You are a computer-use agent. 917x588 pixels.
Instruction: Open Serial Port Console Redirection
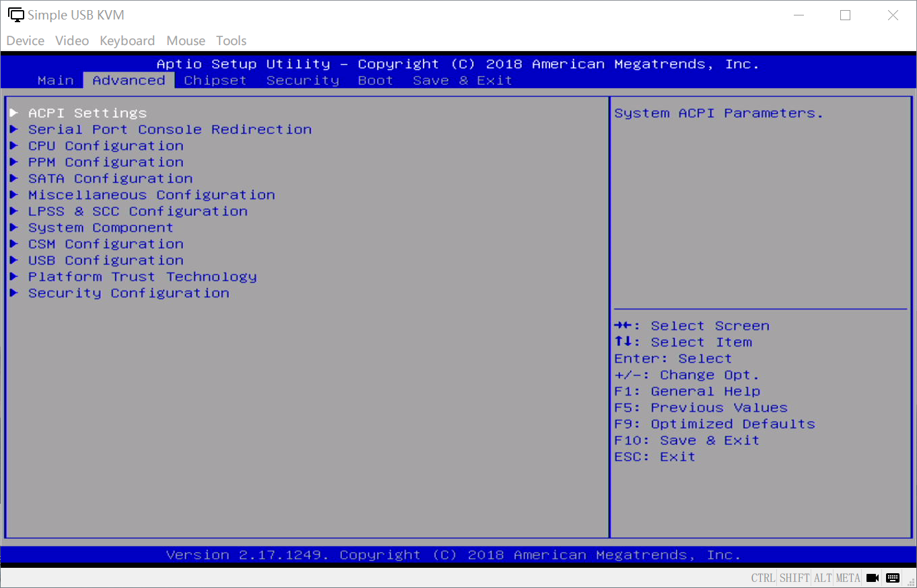click(170, 129)
